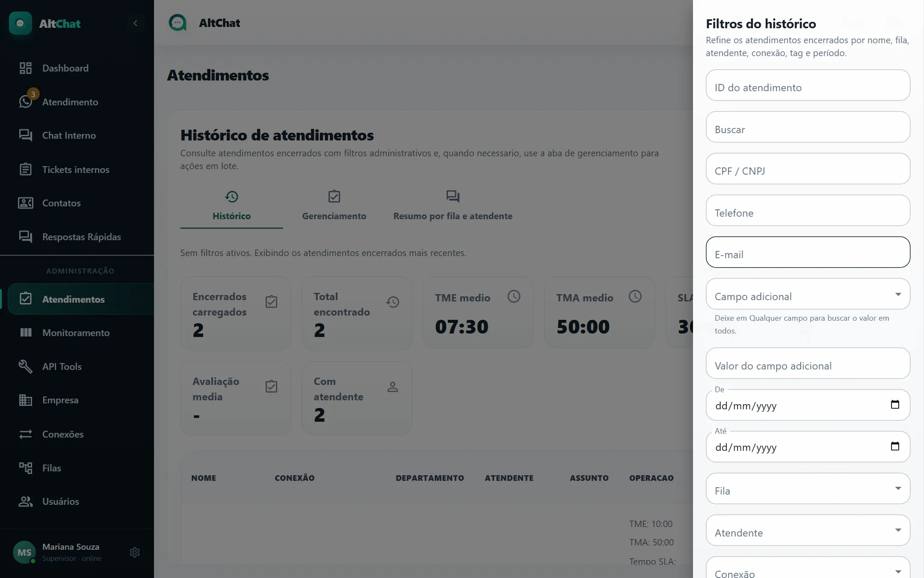
Task: Expand the Atendente dropdown
Action: (808, 530)
